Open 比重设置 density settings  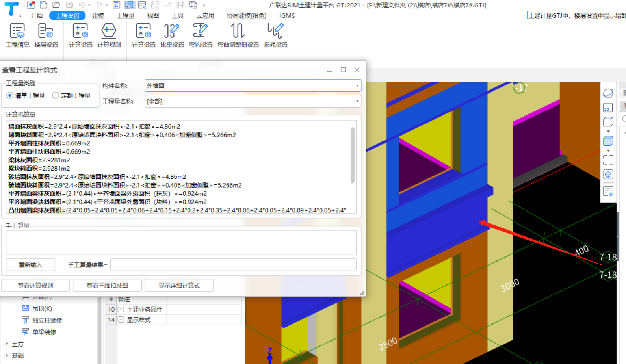tap(172, 35)
